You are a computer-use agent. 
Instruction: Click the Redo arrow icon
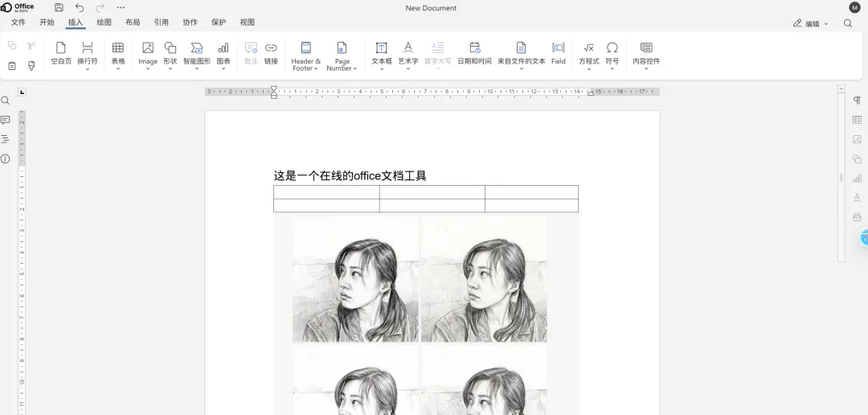pos(100,8)
